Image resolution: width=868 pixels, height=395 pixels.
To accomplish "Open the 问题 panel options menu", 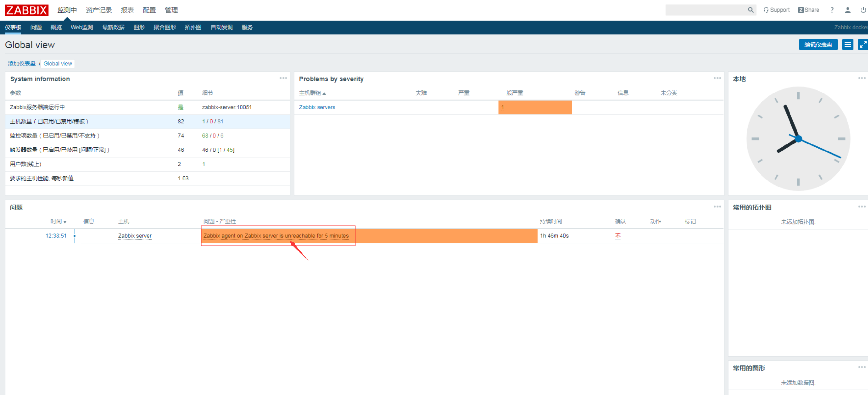I will click(717, 207).
